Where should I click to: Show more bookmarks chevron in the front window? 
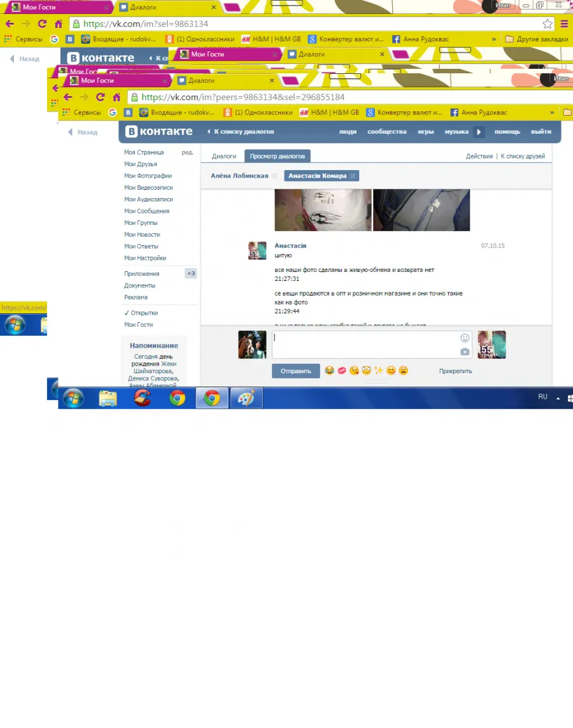pos(551,112)
